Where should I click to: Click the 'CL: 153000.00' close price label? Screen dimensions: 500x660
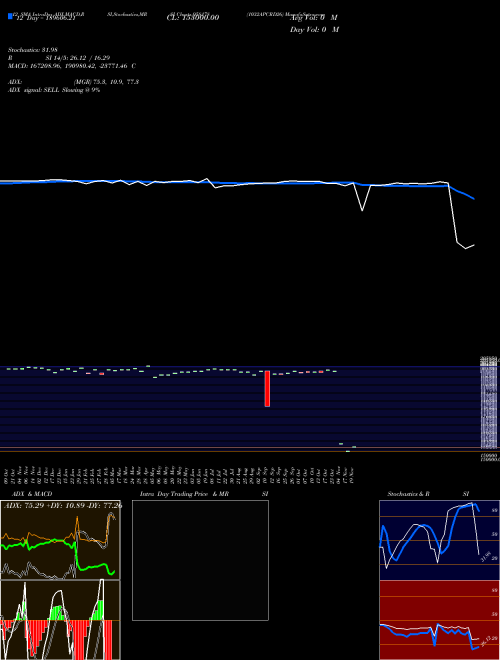coord(193,18)
